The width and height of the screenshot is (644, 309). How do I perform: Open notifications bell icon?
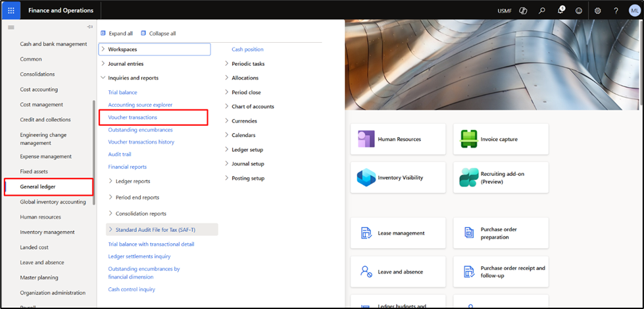[x=560, y=11]
